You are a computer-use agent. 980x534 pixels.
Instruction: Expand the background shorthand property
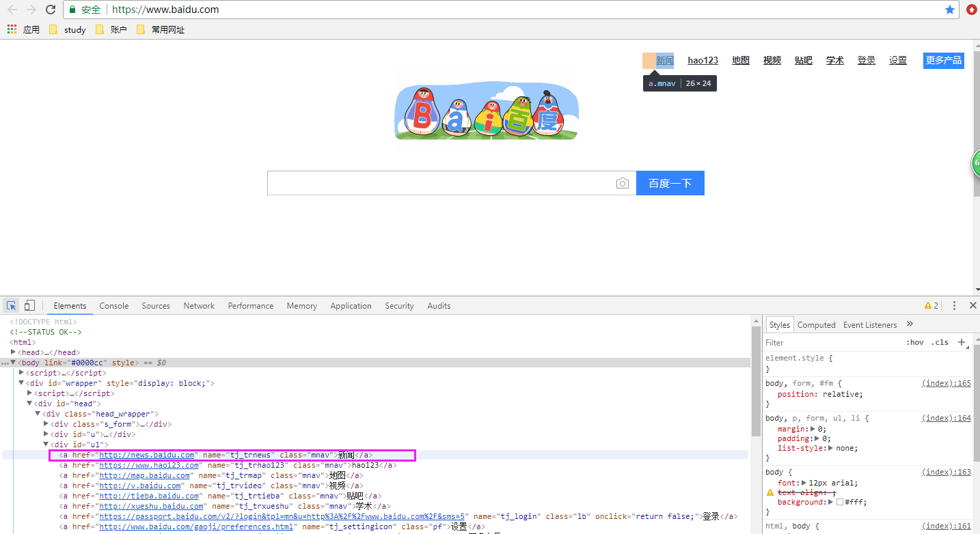tap(831, 502)
